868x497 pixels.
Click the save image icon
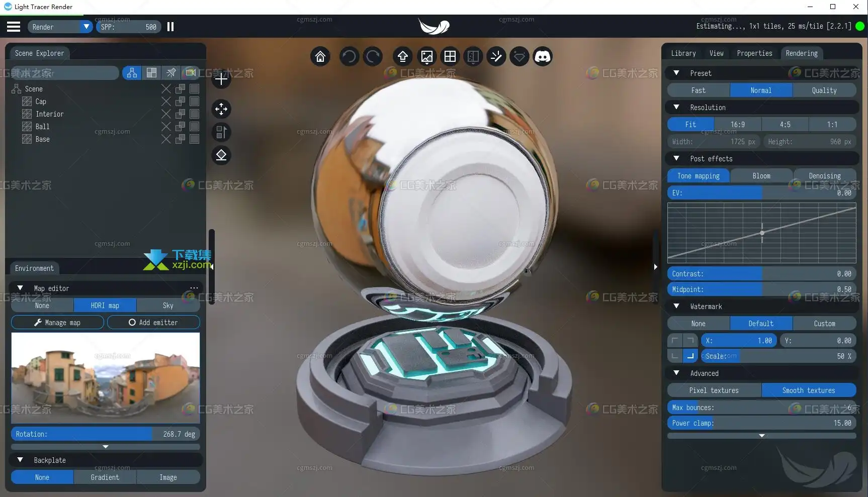(x=426, y=57)
